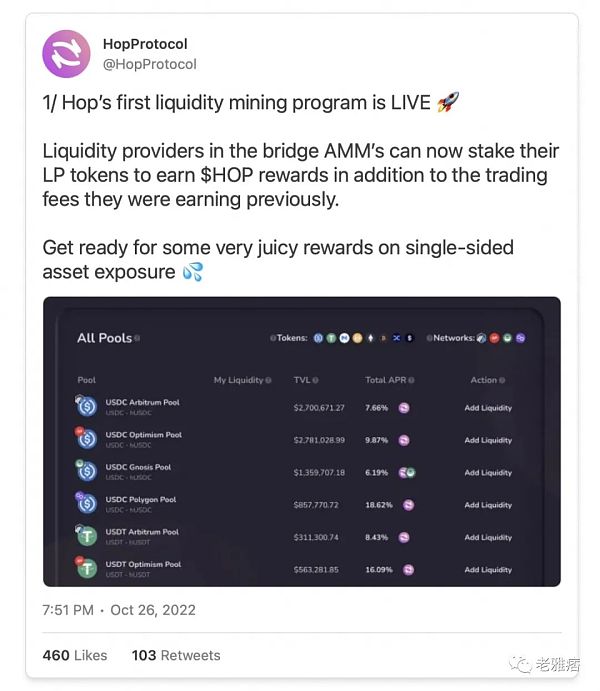Screen dimensions: 600x691
Task: Sort by the My Liquidity column header
Action: pos(239,380)
